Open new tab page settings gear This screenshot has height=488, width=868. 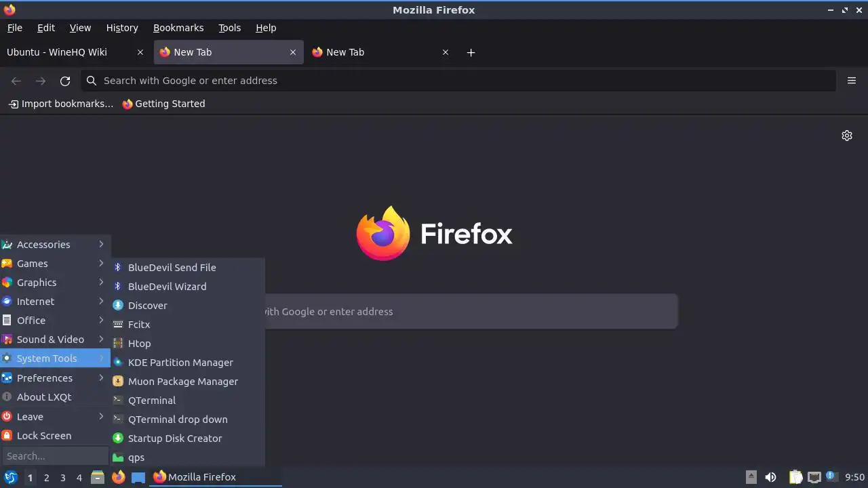[847, 136]
